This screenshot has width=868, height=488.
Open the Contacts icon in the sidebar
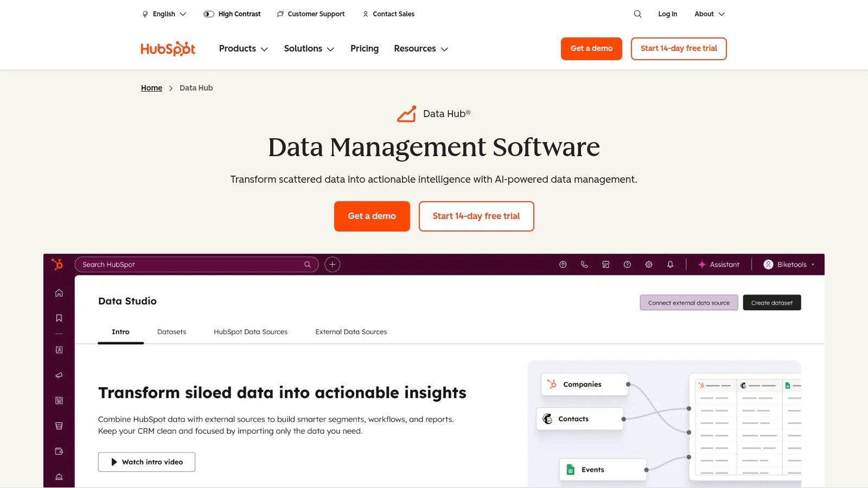coord(58,349)
